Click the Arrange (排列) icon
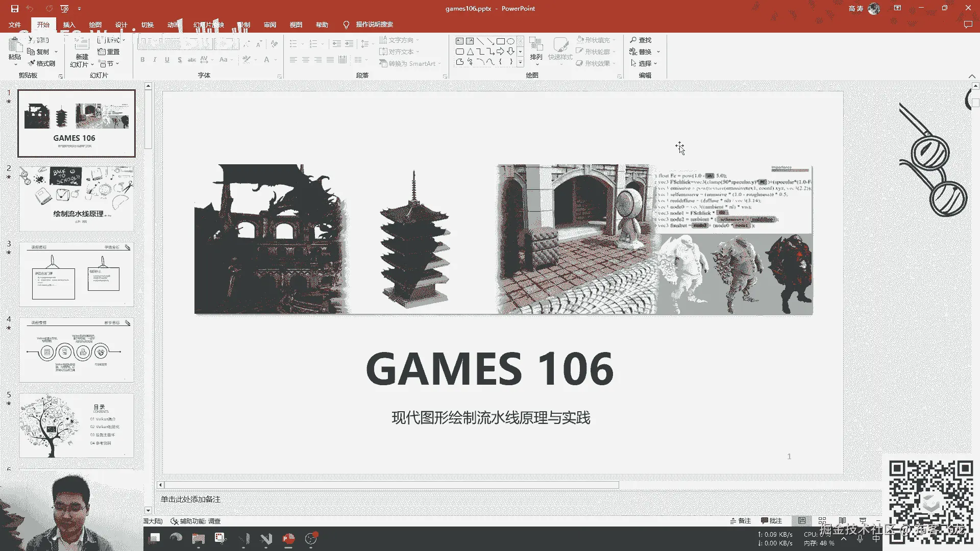 coord(535,45)
